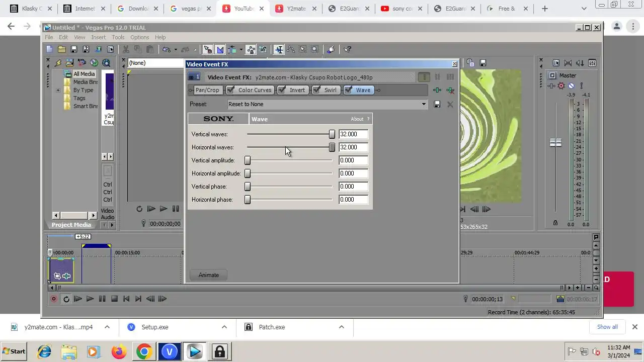Open the Undo history dropdown arrow
Viewport: 644px width, 362px height.
(175, 49)
